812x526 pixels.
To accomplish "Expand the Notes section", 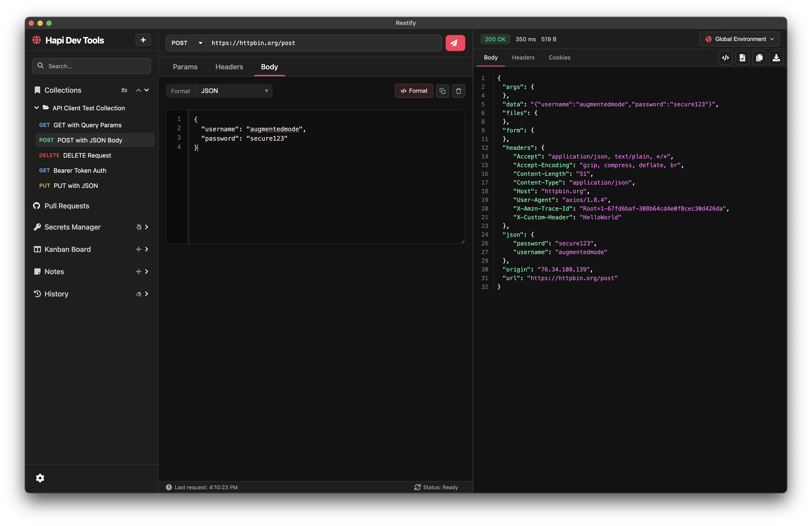I will pyautogui.click(x=147, y=271).
